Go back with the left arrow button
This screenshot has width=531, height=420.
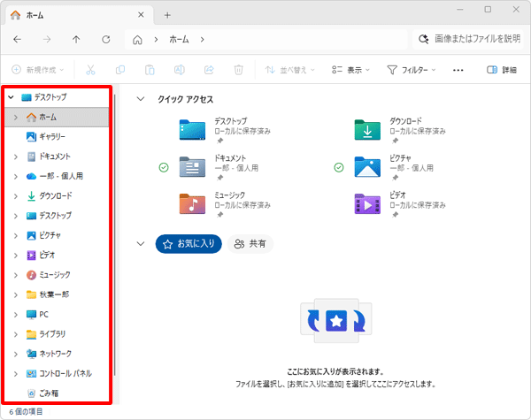[18, 40]
